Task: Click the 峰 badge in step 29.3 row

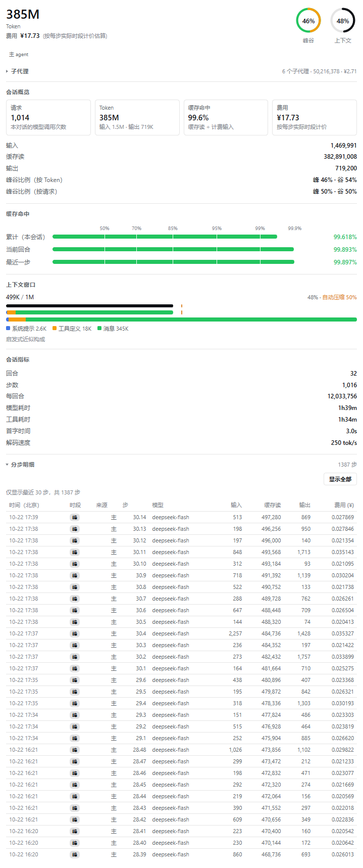Action: [x=75, y=715]
